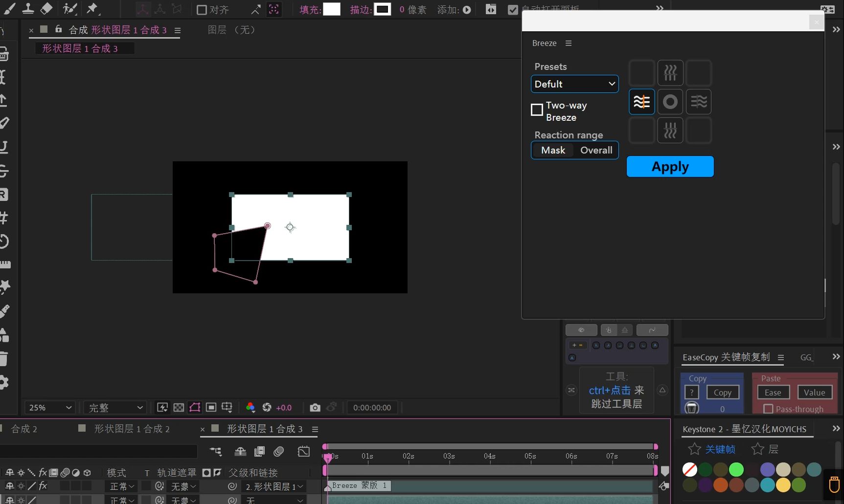Enable the Pass-through checkbox in EaseCopy
844x504 pixels.
[768, 409]
